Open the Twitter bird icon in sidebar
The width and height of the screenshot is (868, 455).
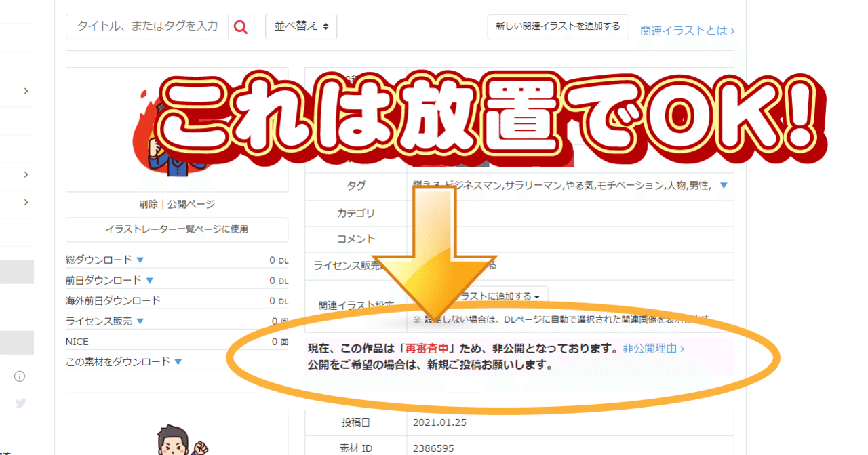[20, 403]
